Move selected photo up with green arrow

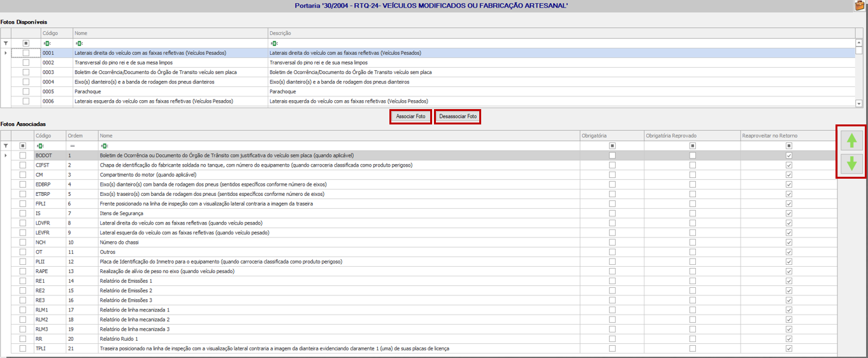(851, 140)
